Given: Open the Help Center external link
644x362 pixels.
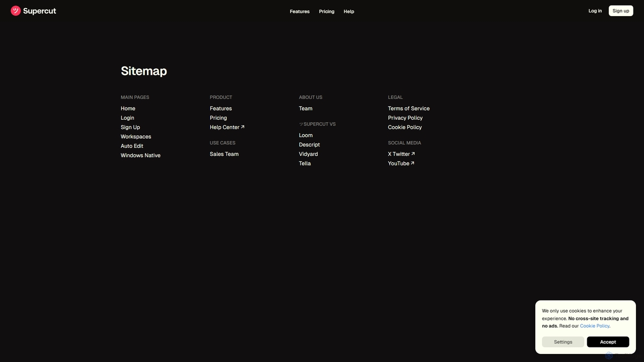Looking at the screenshot, I should point(227,127).
